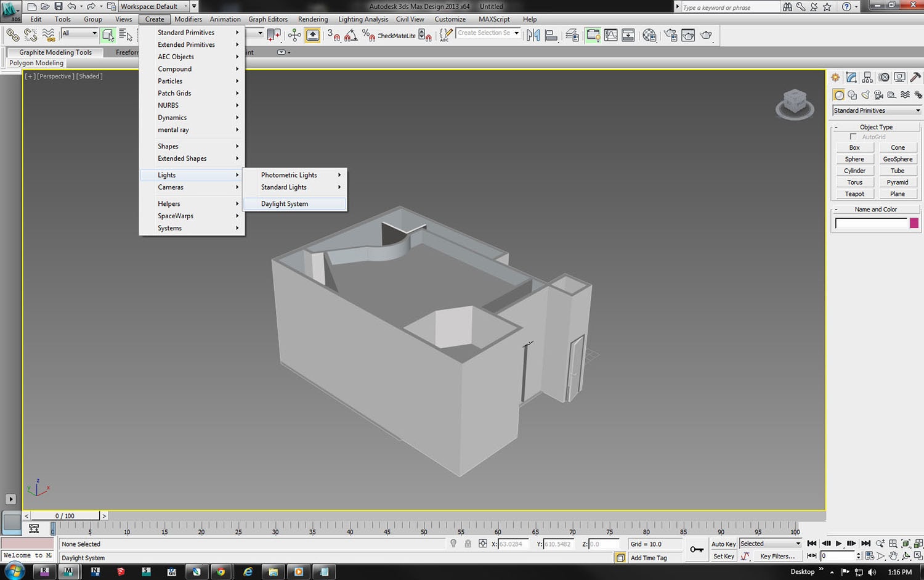Collapse the Object Type rollout
The image size is (924, 580).
coord(876,127)
